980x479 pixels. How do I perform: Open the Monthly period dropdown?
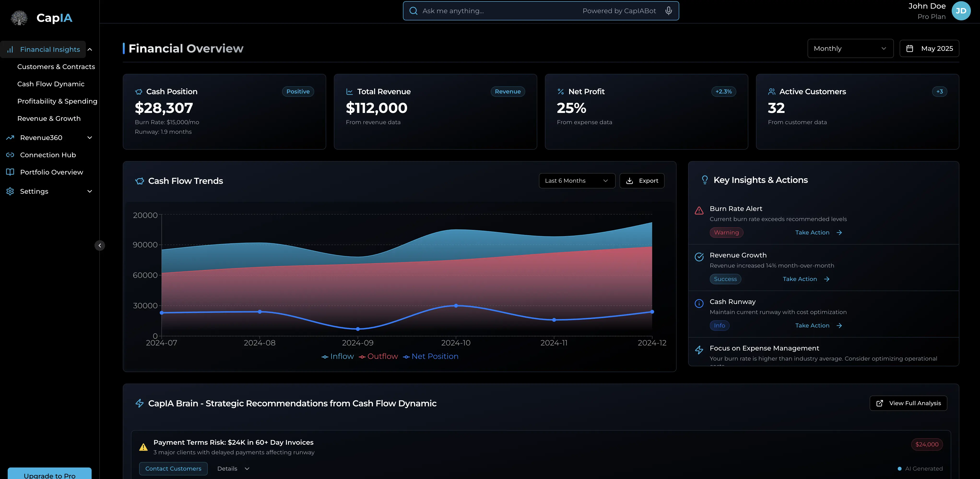coord(850,48)
